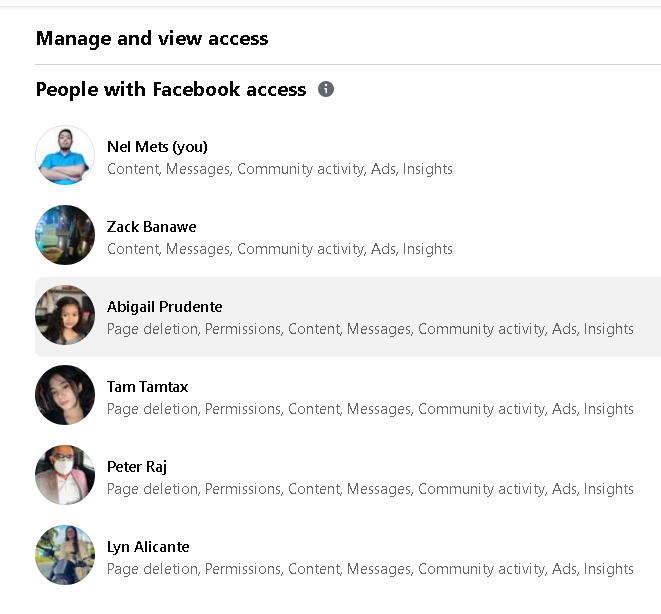This screenshot has height=614, width=661.
Task: Open Lyn Alicante profile picture
Action: click(65, 555)
